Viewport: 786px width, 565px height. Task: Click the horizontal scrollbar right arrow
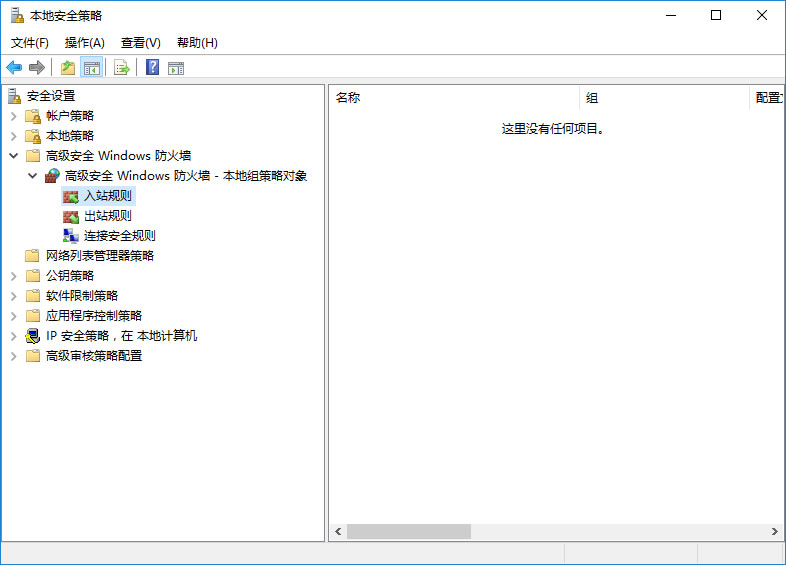(x=775, y=531)
